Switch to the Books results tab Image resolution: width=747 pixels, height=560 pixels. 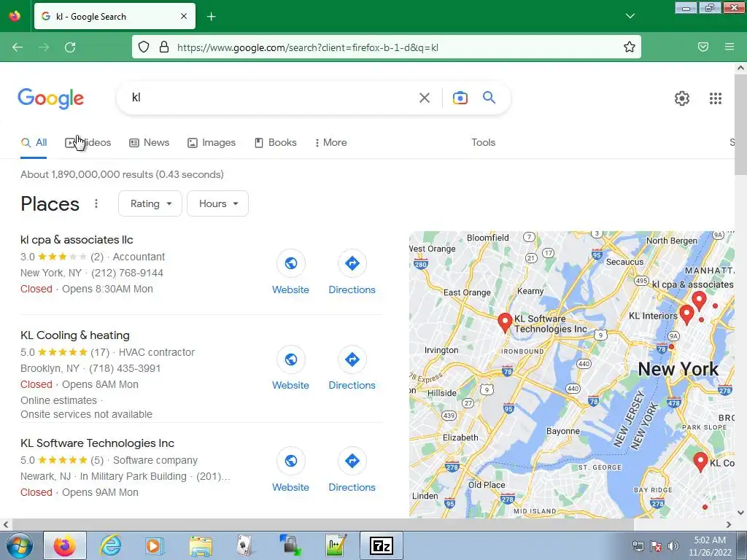(275, 142)
